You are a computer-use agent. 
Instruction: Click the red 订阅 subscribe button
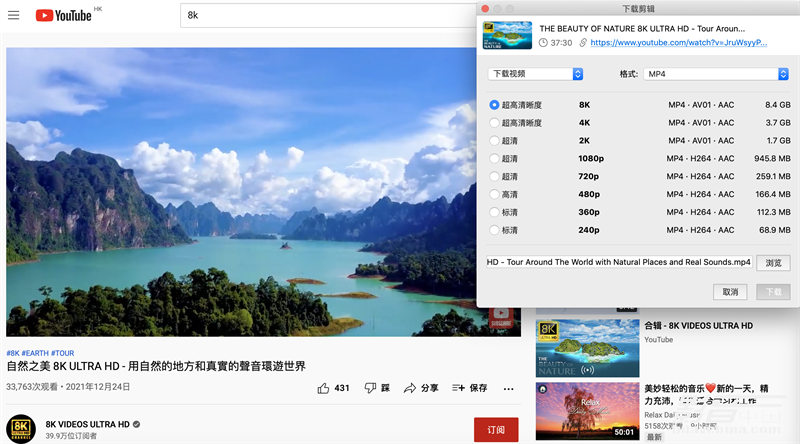(496, 430)
